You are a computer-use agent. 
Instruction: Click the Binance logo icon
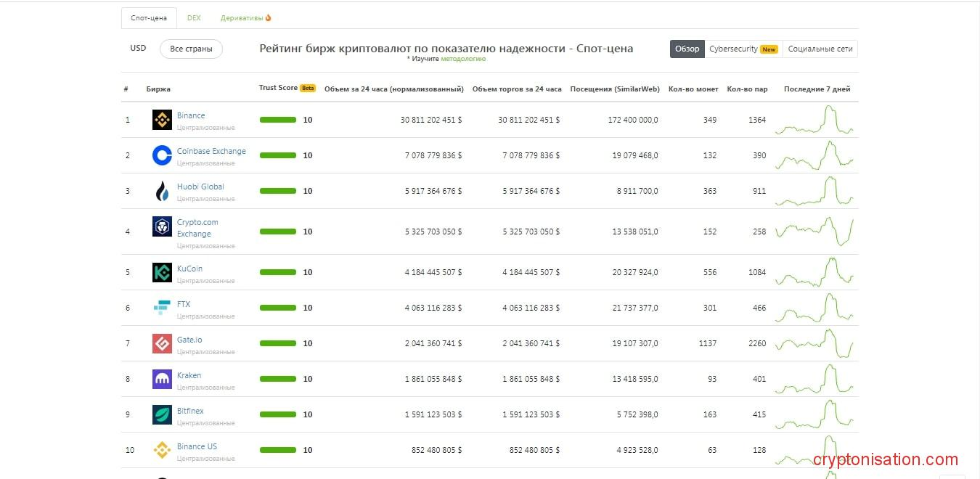tap(162, 120)
